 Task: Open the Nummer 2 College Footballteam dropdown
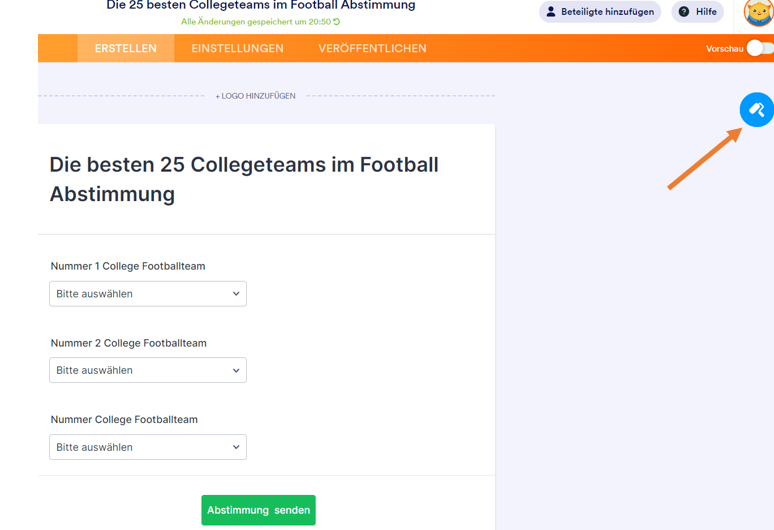click(148, 370)
